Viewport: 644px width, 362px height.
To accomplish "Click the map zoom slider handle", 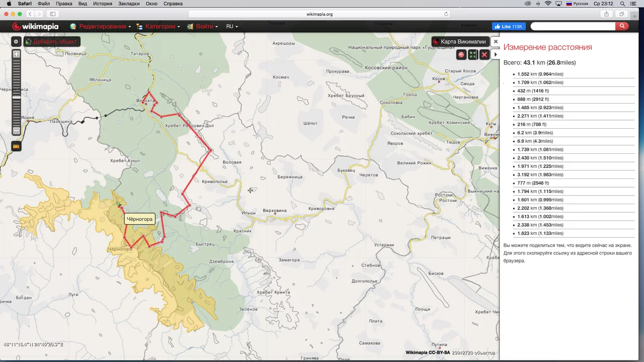I will (x=16, y=97).
